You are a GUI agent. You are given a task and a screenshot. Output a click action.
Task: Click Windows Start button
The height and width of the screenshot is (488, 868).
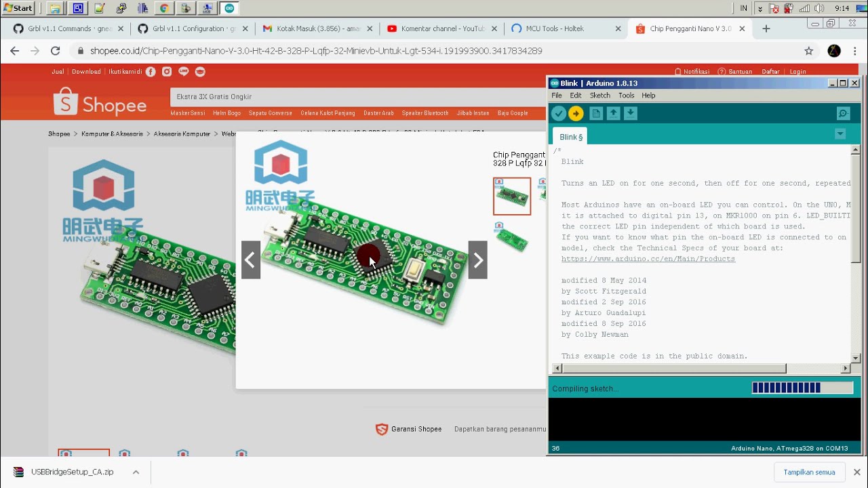(18, 8)
